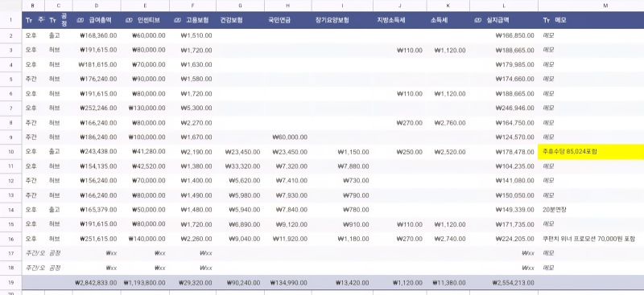The image size is (644, 295).
Task: Select cell ₩246,946.00 in row 7
Action: tap(504, 109)
